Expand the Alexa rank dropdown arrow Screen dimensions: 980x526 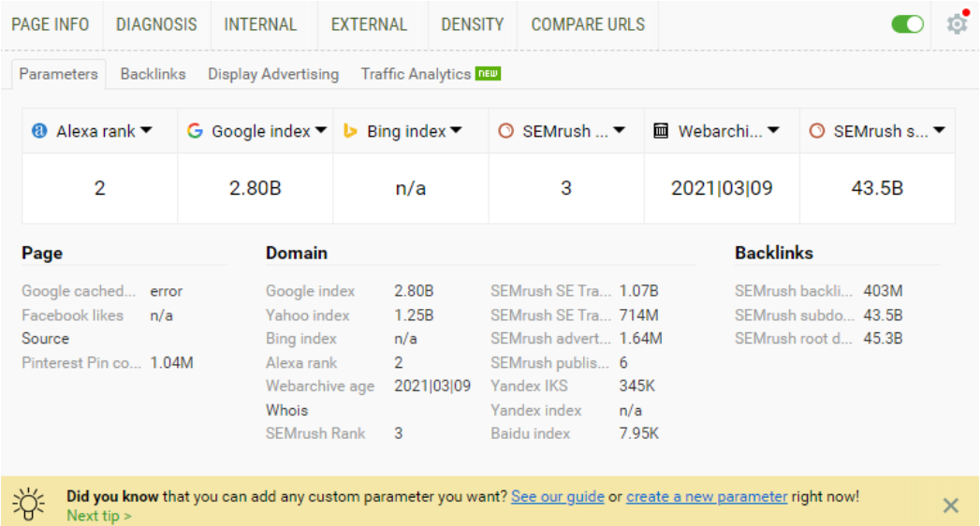(146, 130)
